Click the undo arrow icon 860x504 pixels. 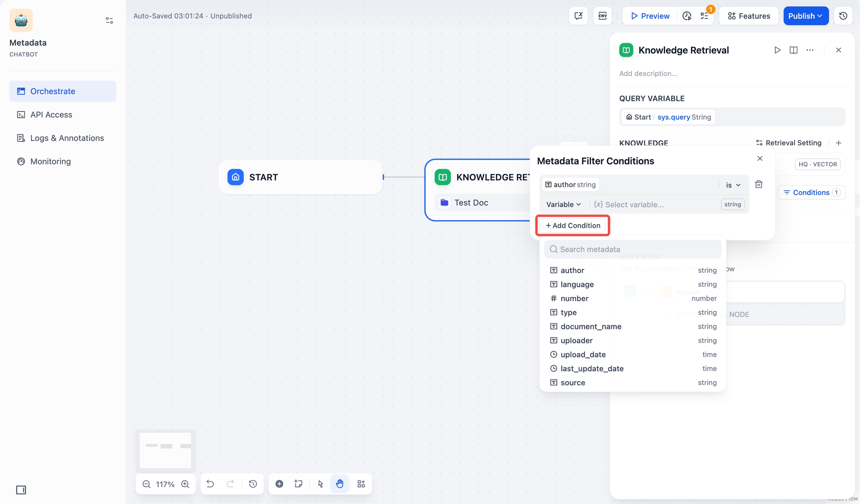pyautogui.click(x=210, y=484)
